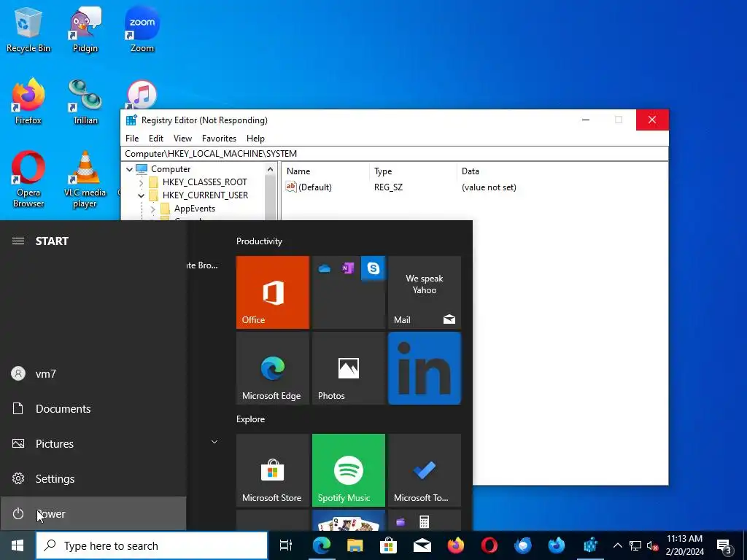Open the Skype tile in Productivity group
The image size is (747, 560).
373,268
